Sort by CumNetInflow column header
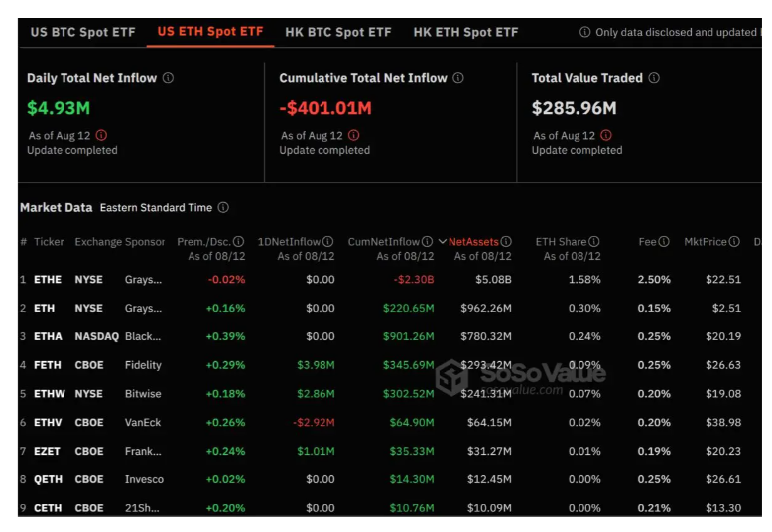772x532 pixels. click(x=383, y=242)
